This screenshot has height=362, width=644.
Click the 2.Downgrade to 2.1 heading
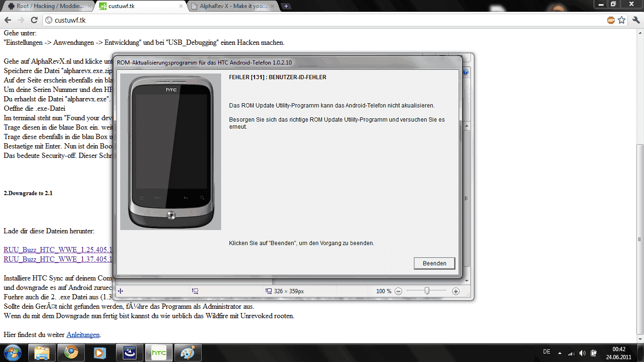[28, 193]
